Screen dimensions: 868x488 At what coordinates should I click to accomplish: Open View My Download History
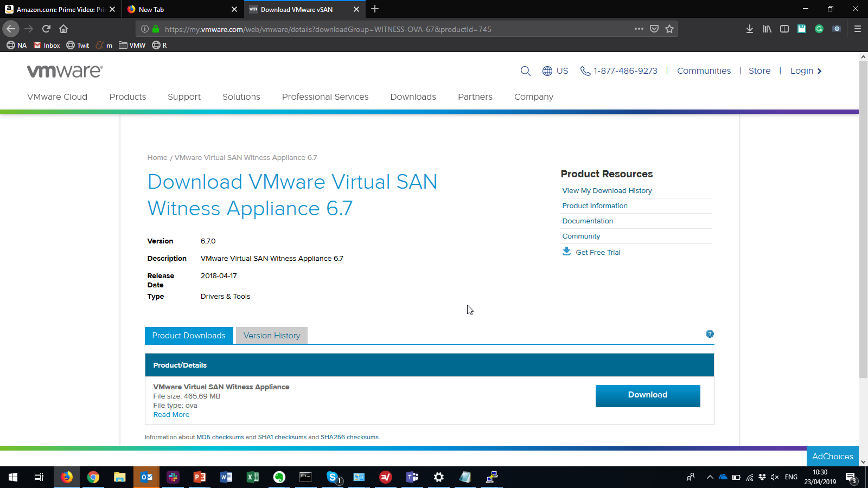(x=607, y=191)
